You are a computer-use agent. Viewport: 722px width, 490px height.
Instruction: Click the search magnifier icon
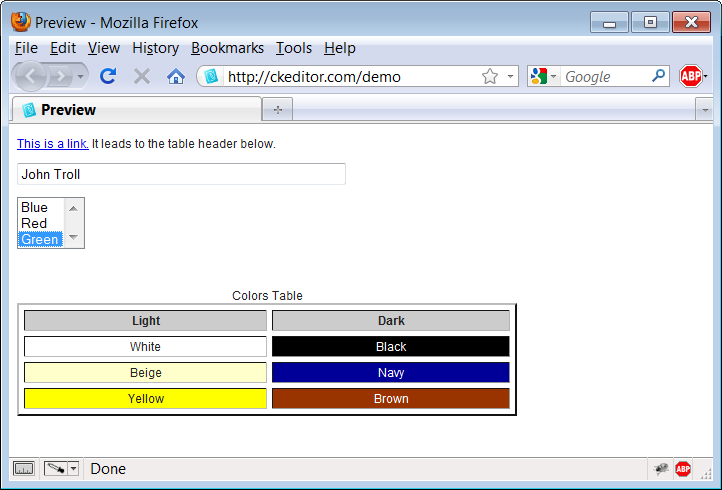point(658,76)
